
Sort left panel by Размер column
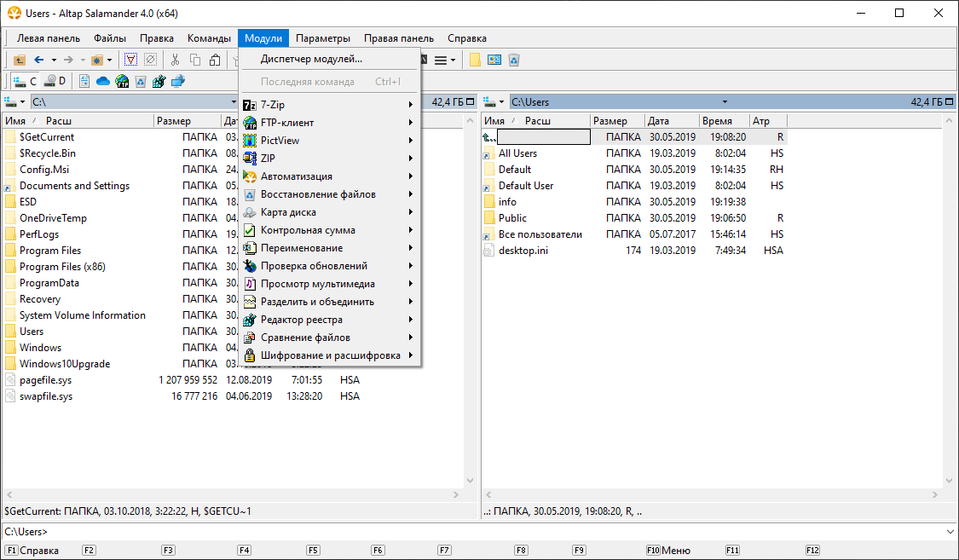tap(188, 120)
